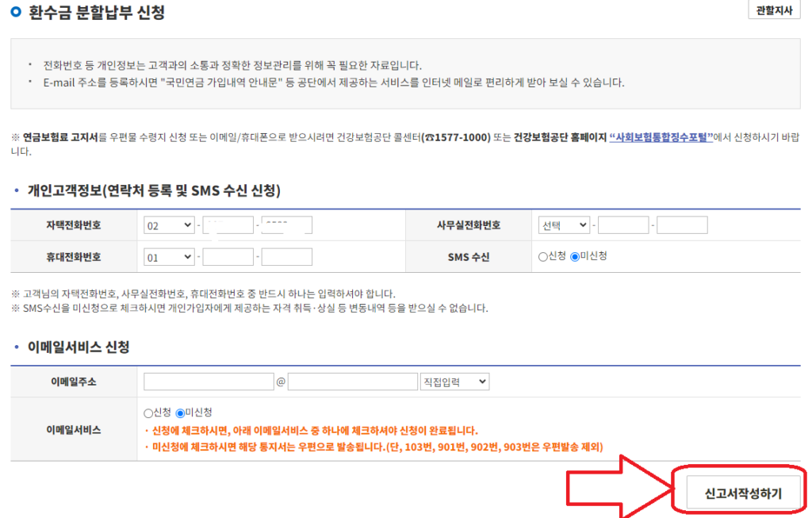Select 미신청 for 이메일서비스

click(x=180, y=413)
